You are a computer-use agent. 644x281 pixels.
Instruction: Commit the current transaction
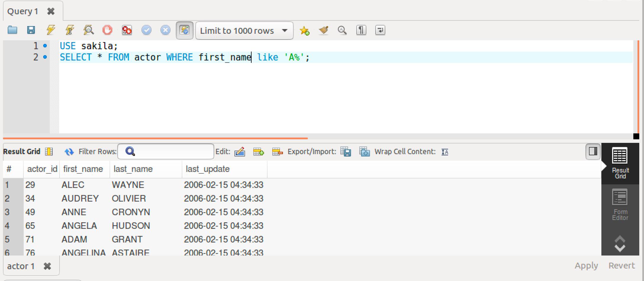(x=146, y=30)
